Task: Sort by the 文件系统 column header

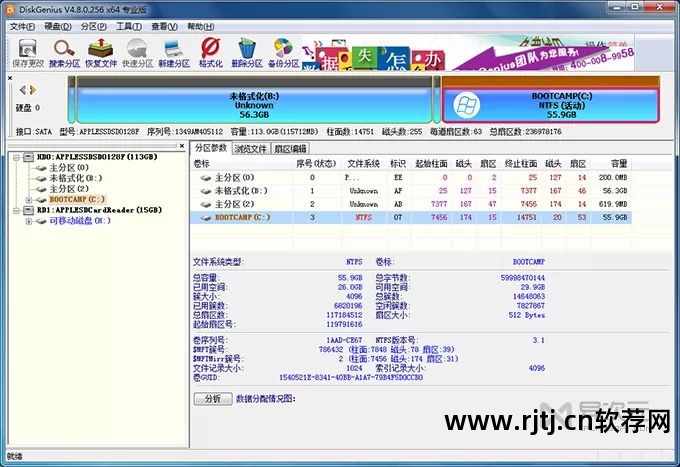Action: [363, 164]
